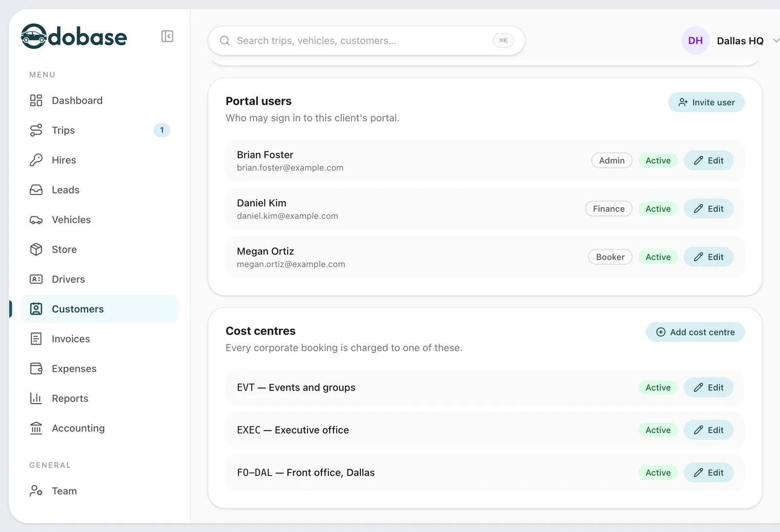Edit the EVT Events and groups centre
The image size is (780, 532).
click(x=708, y=388)
